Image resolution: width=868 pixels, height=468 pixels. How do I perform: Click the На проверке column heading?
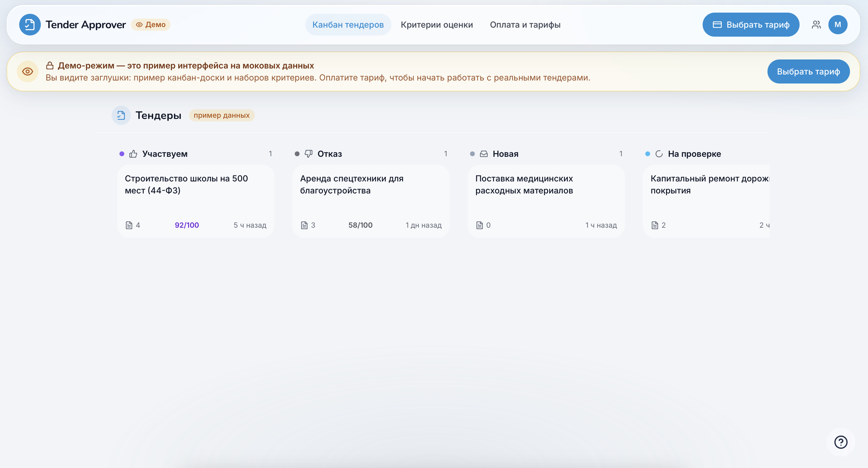(x=695, y=154)
